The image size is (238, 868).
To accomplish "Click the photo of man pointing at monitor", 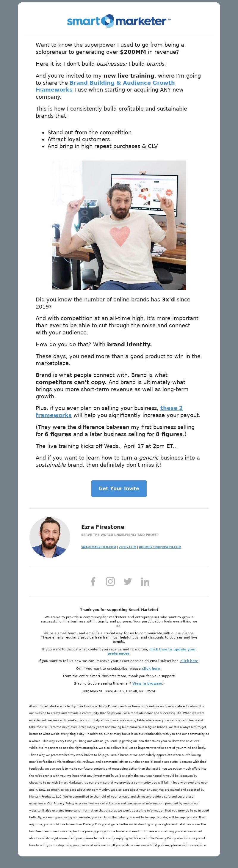I will point(119,225).
